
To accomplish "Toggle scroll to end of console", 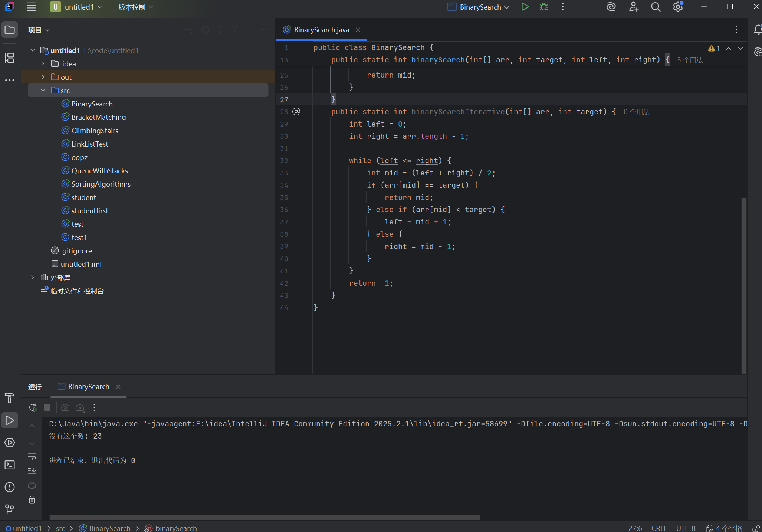I will pos(32,471).
